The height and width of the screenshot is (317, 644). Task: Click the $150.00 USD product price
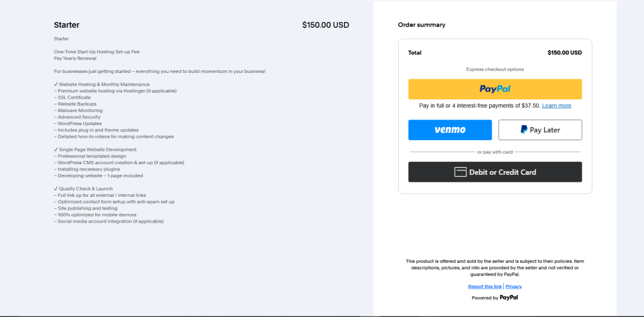coord(325,25)
